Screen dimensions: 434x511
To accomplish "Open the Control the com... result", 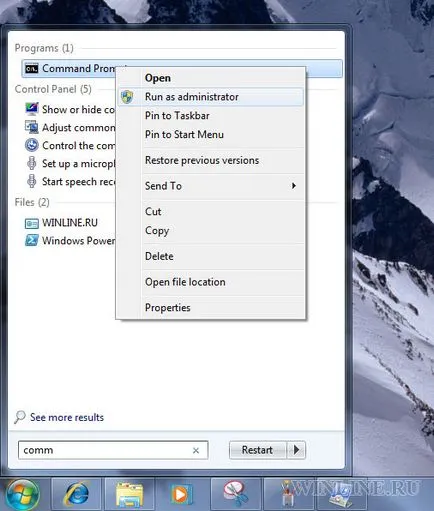I will point(78,145).
